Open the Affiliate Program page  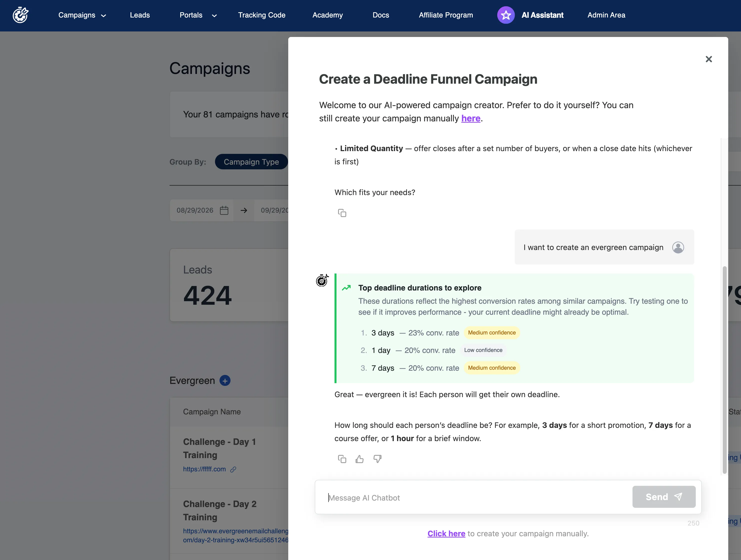(445, 15)
